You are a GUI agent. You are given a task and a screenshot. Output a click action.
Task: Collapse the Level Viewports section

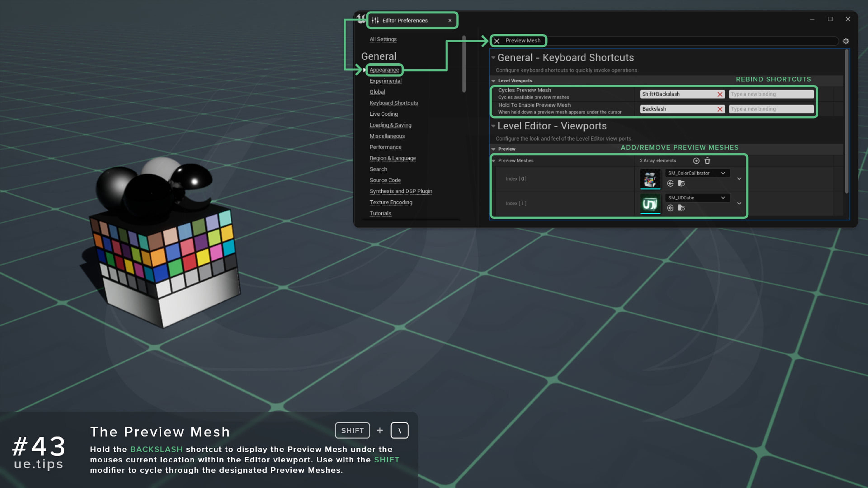pos(494,81)
